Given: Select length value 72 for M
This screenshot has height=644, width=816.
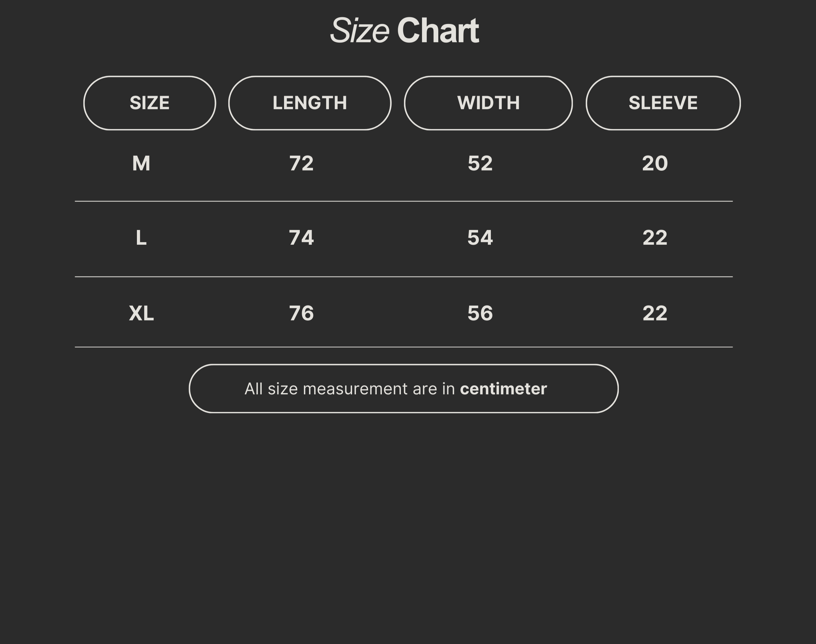Looking at the screenshot, I should 301,163.
